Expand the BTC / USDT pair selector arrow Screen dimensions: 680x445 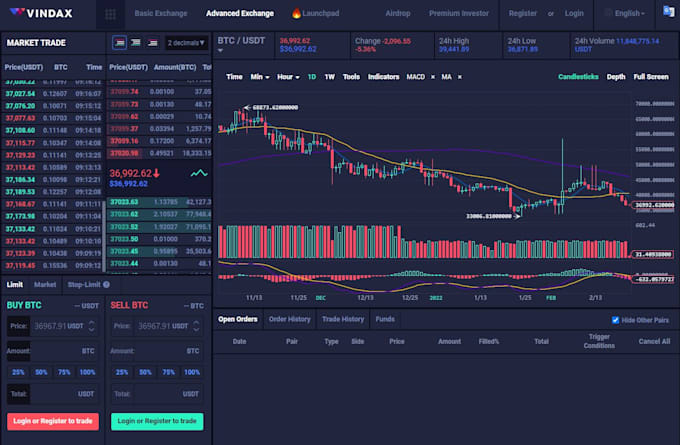[220, 51]
